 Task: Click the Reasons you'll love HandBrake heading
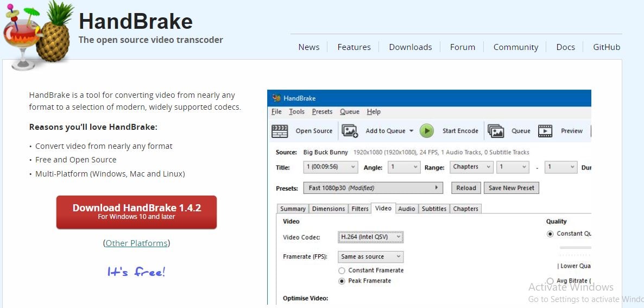pos(93,127)
